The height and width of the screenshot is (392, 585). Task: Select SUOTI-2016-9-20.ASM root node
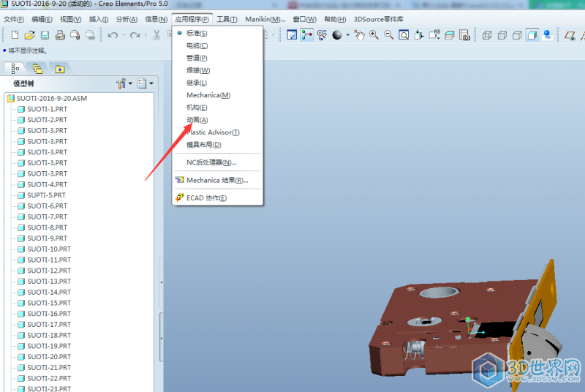48,99
